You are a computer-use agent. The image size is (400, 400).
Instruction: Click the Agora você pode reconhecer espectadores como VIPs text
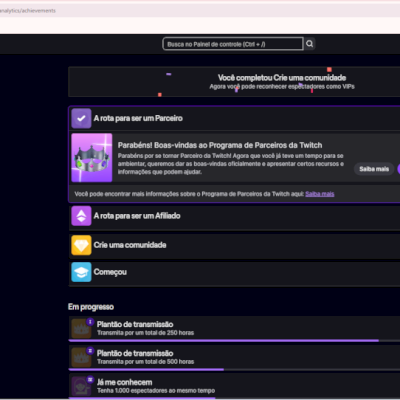pos(282,87)
